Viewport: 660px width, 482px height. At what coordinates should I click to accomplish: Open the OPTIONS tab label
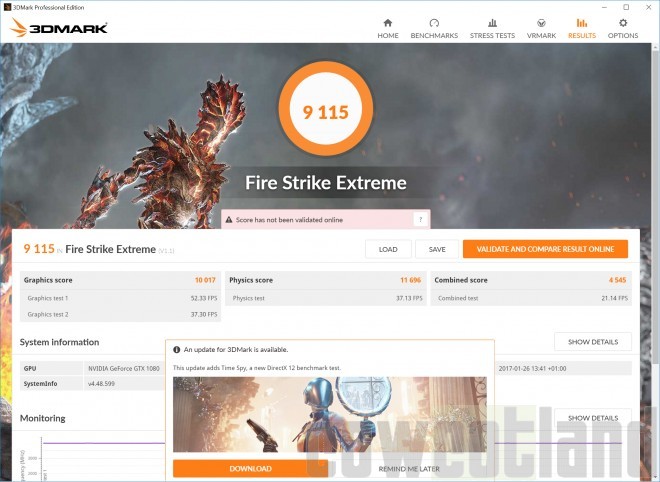coord(623,36)
